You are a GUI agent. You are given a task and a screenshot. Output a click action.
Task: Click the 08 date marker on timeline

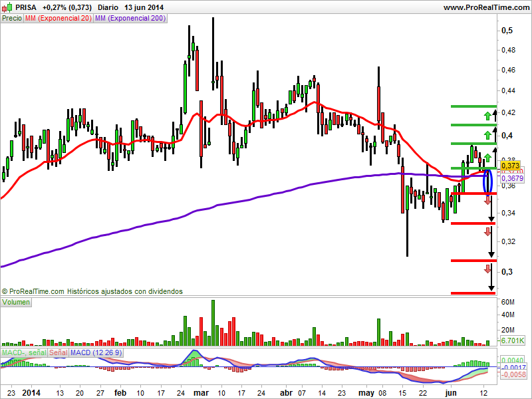pos(382,393)
